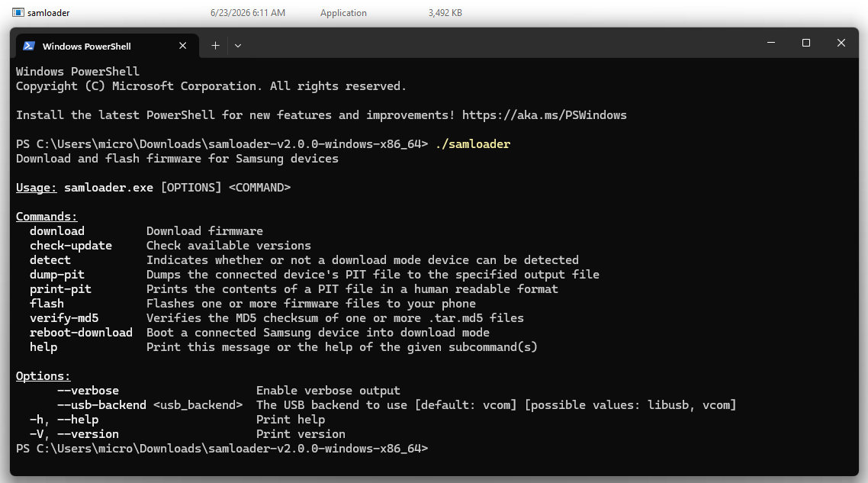Click the -h, --help option text
Viewport: 868px width, 483px height.
pos(64,420)
